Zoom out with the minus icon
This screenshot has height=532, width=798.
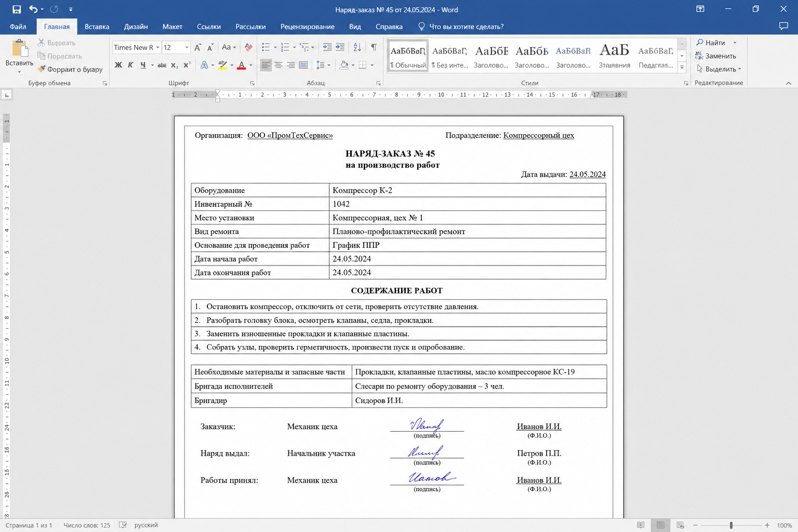[695, 525]
